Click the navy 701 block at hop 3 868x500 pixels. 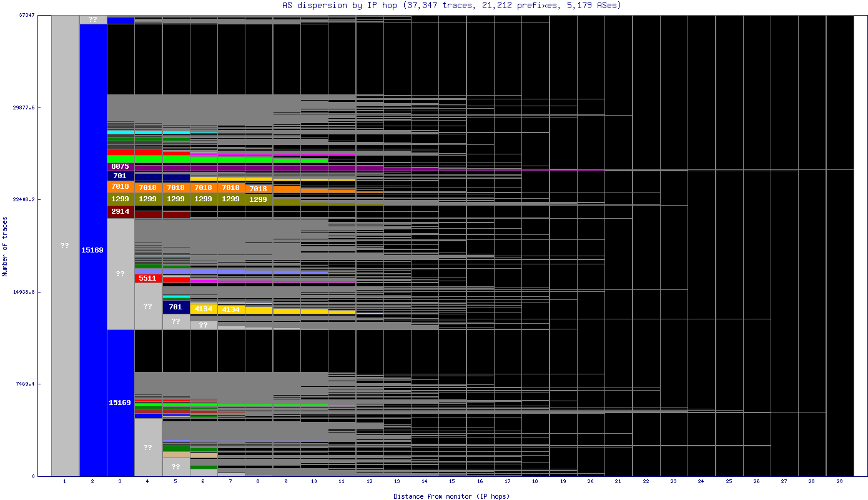120,176
